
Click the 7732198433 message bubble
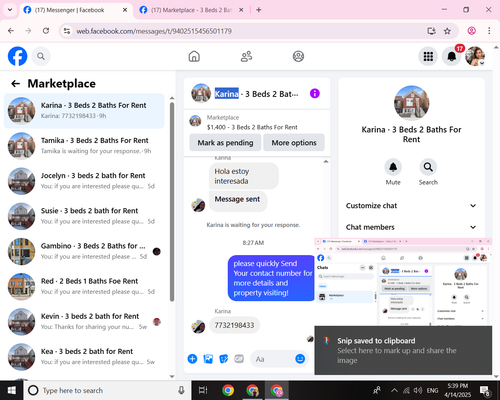pos(234,325)
